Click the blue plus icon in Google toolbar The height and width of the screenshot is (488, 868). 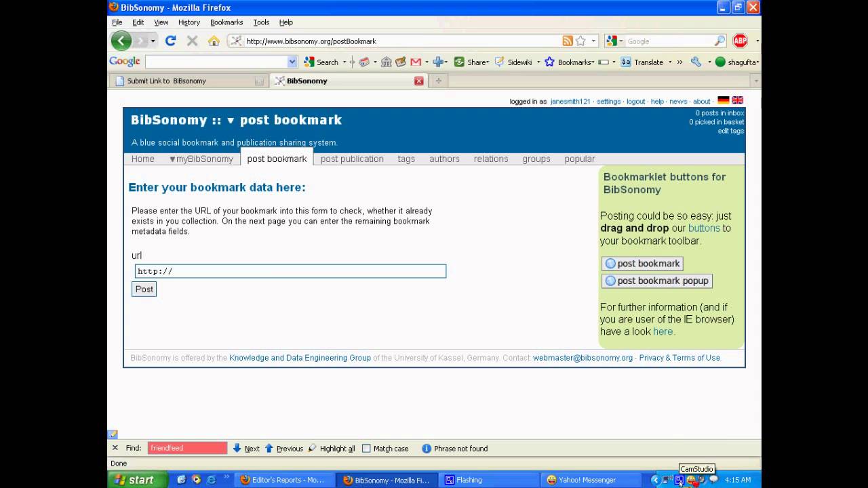[x=438, y=62]
